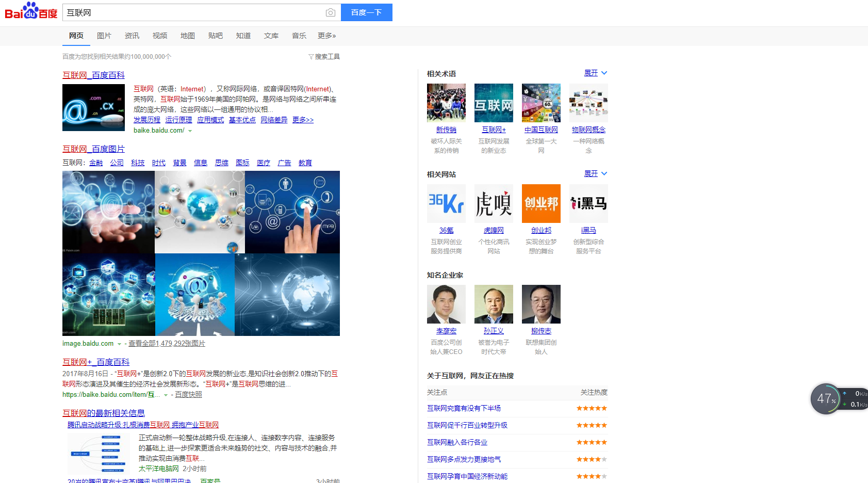Open the 基本优点 sublink
Viewport: 868px width, 483px height.
pyautogui.click(x=242, y=120)
